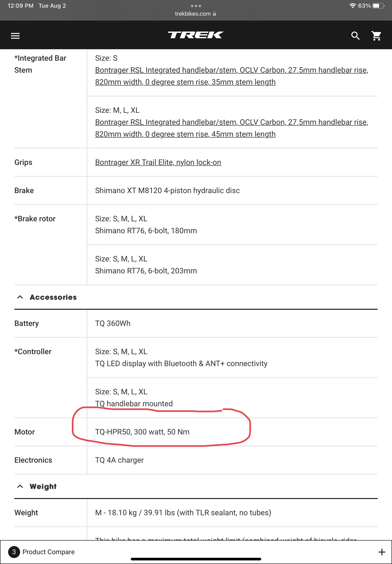
Task: Open Bontrager XR Trail Elite grips link
Action: tap(158, 162)
